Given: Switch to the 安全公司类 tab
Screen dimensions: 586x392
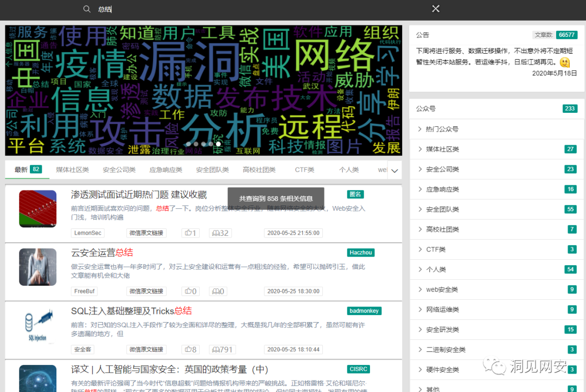Looking at the screenshot, I should click(119, 170).
